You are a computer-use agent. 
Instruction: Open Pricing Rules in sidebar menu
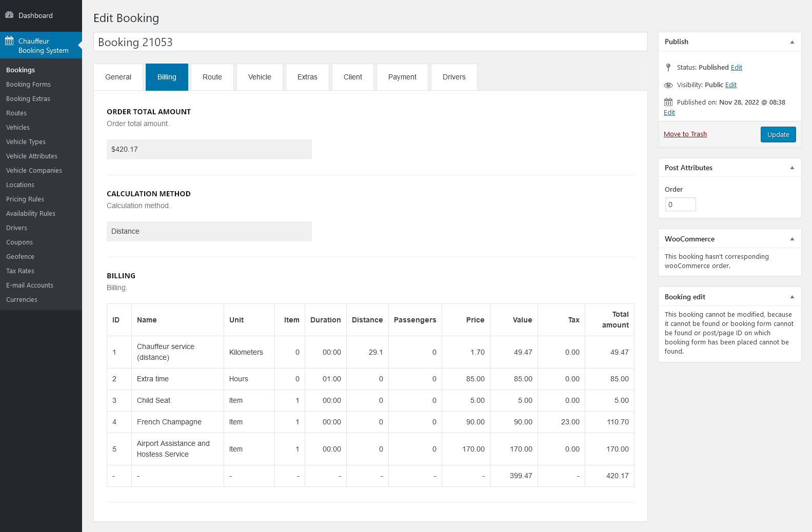[25, 199]
